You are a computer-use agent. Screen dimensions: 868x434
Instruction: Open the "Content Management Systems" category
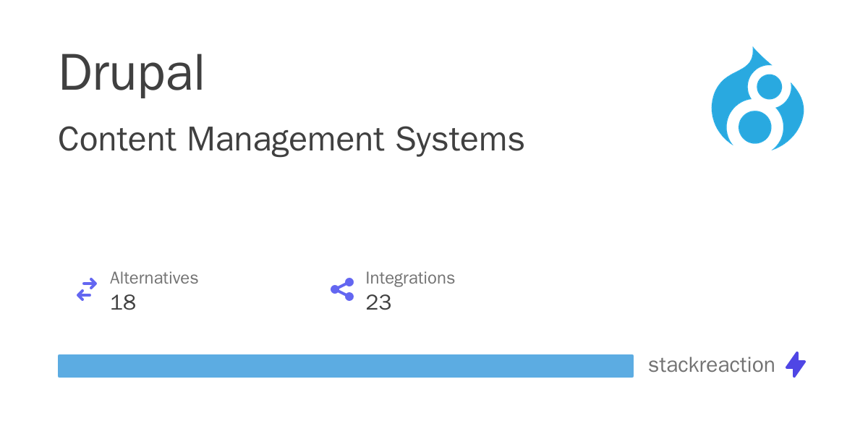[291, 139]
